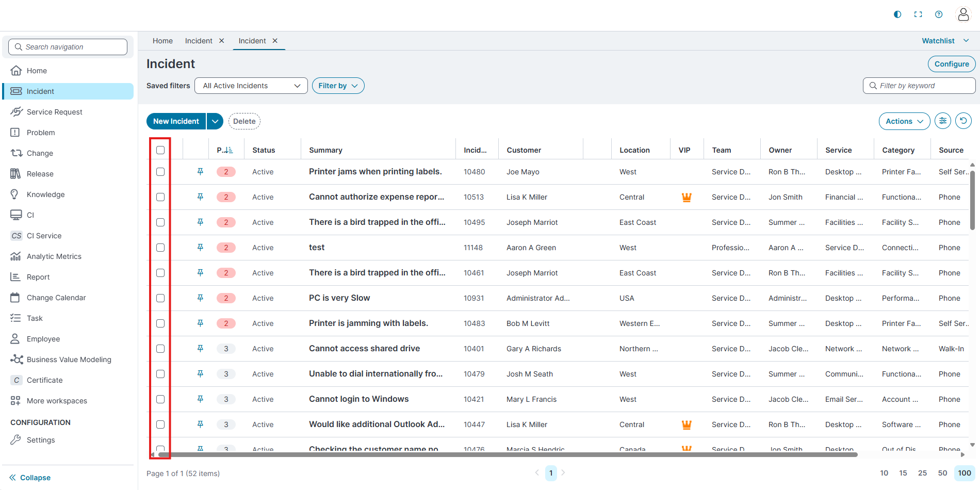Open the Actions dropdown menu
Screen dimensions: 980x490
click(x=904, y=121)
